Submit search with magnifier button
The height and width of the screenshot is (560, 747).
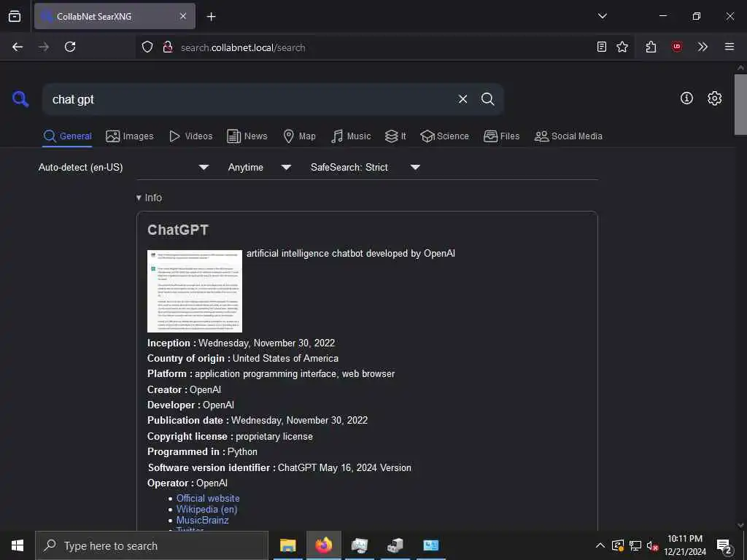pos(487,99)
